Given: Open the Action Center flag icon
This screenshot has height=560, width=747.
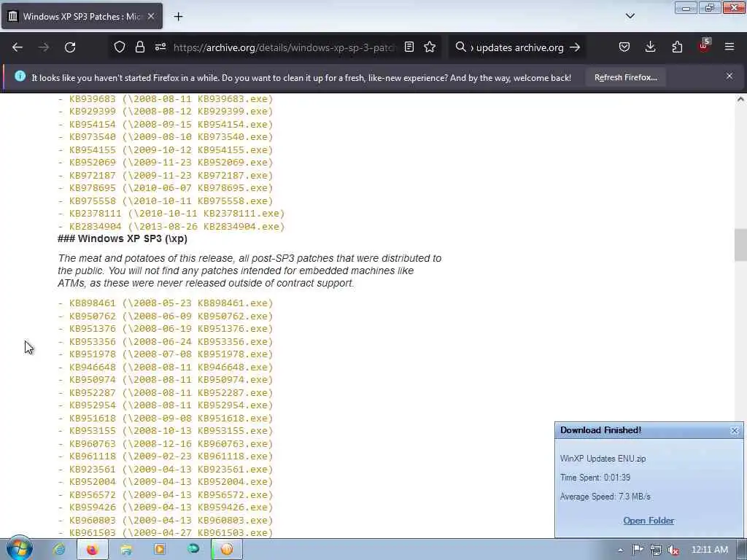Looking at the screenshot, I should tap(638, 550).
